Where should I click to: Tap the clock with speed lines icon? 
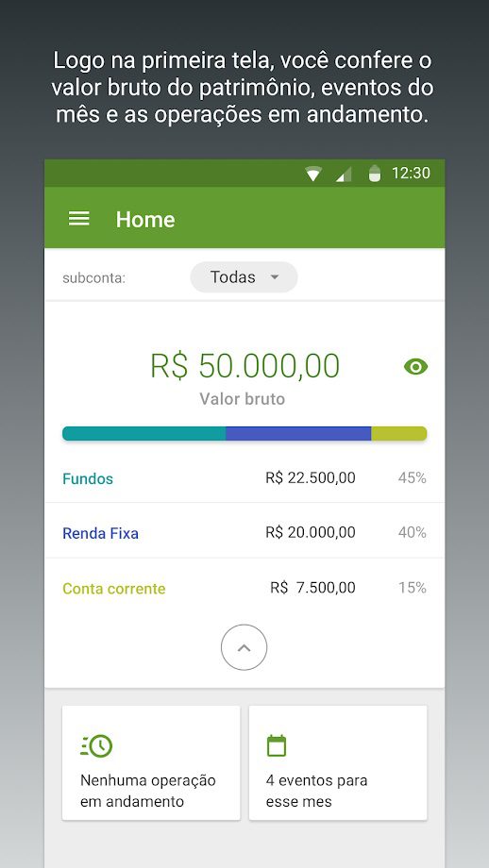click(x=96, y=745)
